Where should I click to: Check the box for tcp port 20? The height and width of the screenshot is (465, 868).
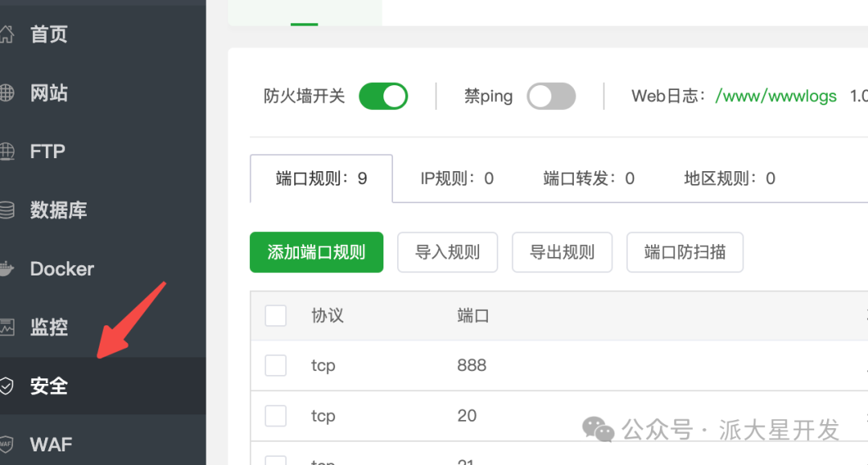click(x=276, y=416)
